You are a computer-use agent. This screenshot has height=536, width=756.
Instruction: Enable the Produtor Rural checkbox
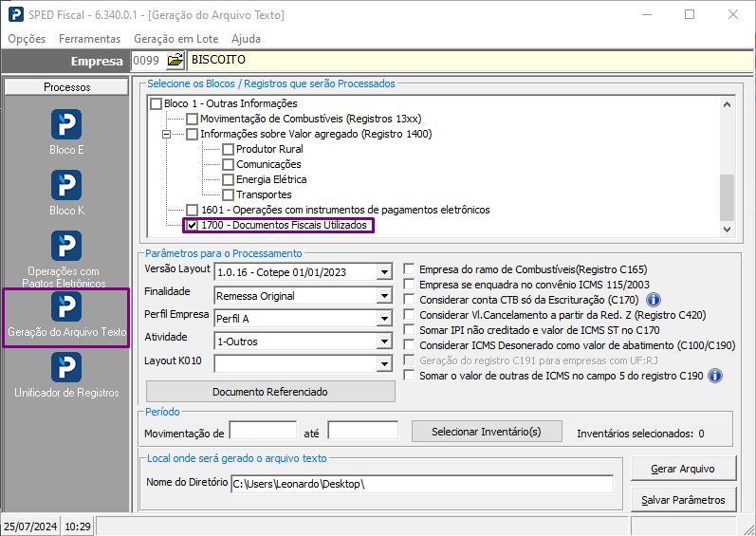[228, 150]
